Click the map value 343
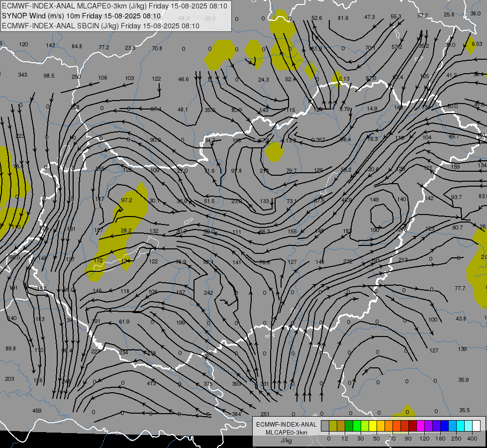The image size is (487, 448). click(23, 75)
